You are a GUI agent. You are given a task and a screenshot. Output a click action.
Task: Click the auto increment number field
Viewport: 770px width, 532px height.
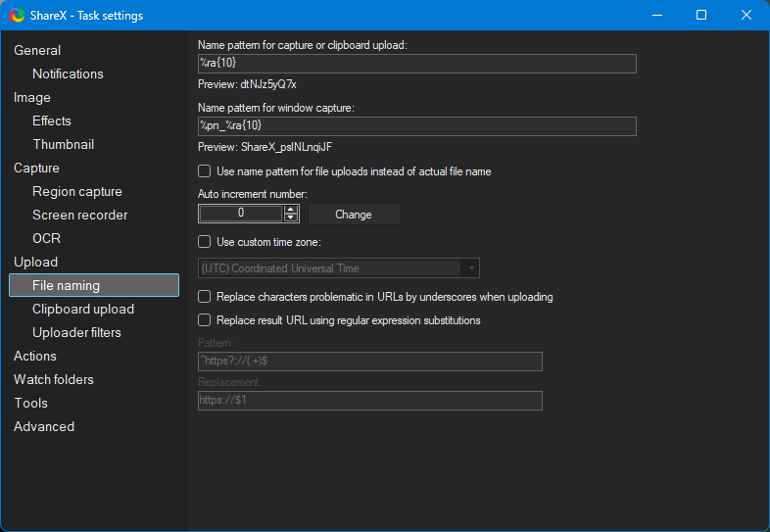(x=241, y=214)
